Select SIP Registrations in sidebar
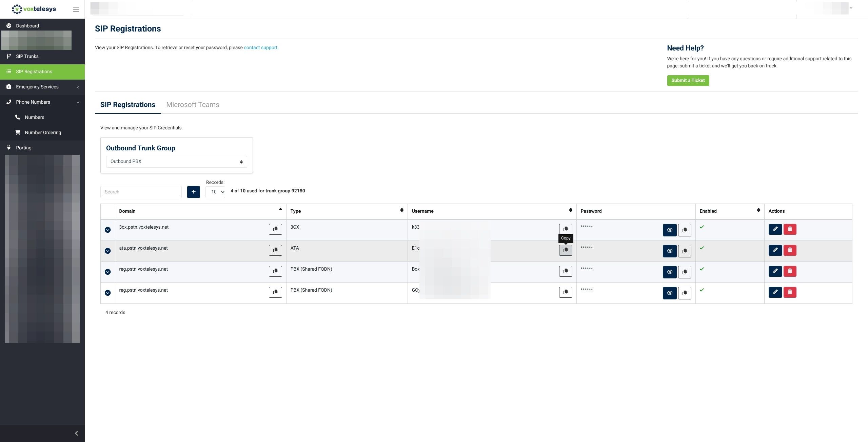 point(42,71)
